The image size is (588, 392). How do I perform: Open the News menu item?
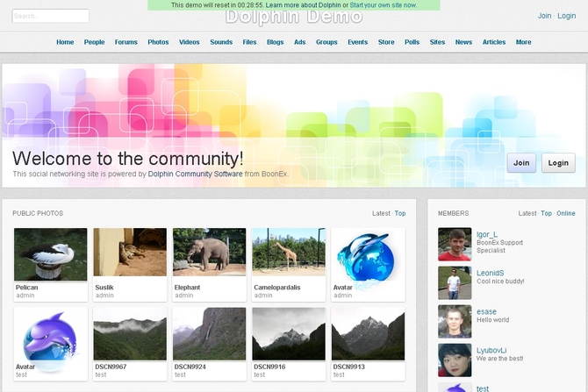pos(463,42)
